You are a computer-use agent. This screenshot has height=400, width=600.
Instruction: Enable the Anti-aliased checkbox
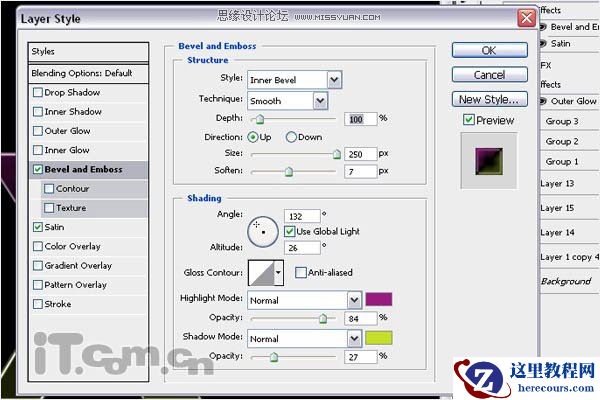click(301, 273)
